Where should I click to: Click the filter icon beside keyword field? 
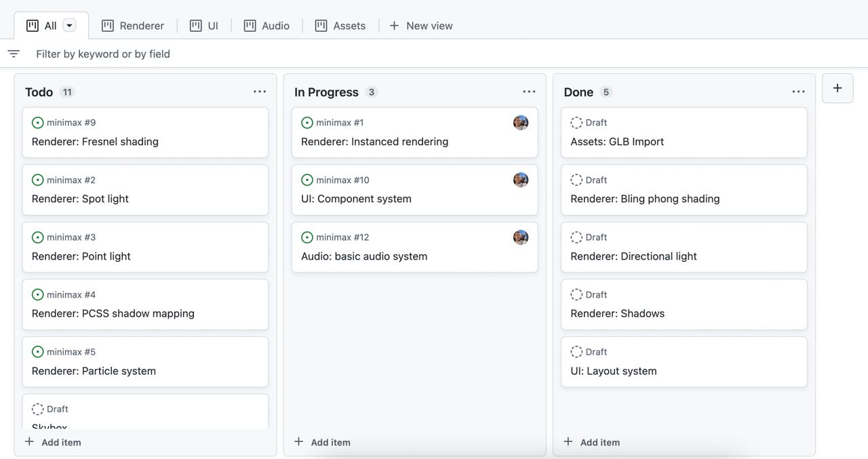tap(14, 54)
